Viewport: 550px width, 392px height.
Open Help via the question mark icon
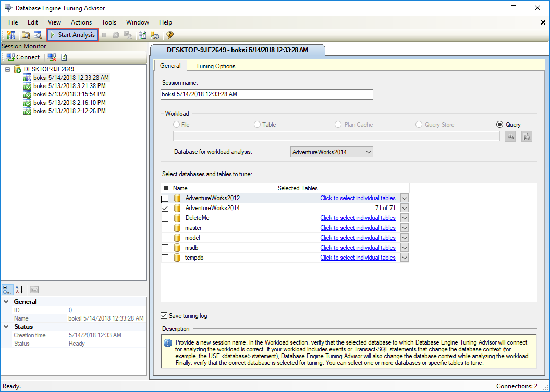point(170,35)
